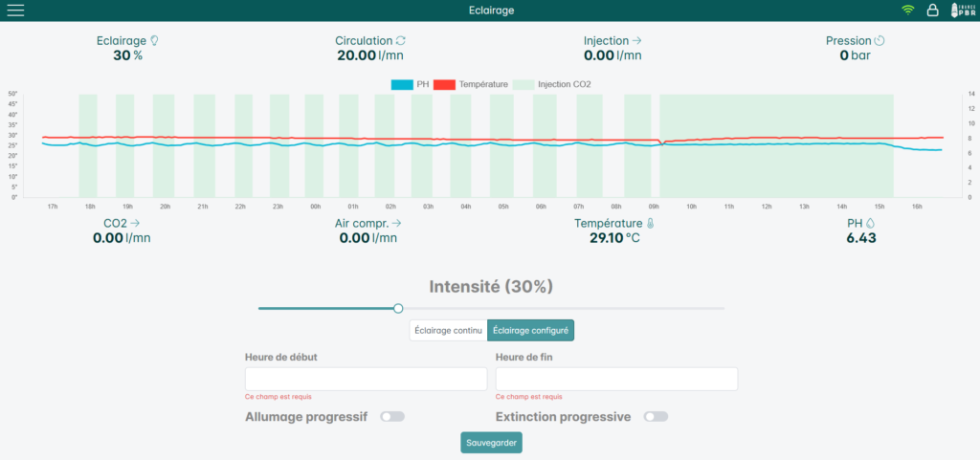Click the Intensité slider handle
Screen dimensions: 980x460
[398, 308]
